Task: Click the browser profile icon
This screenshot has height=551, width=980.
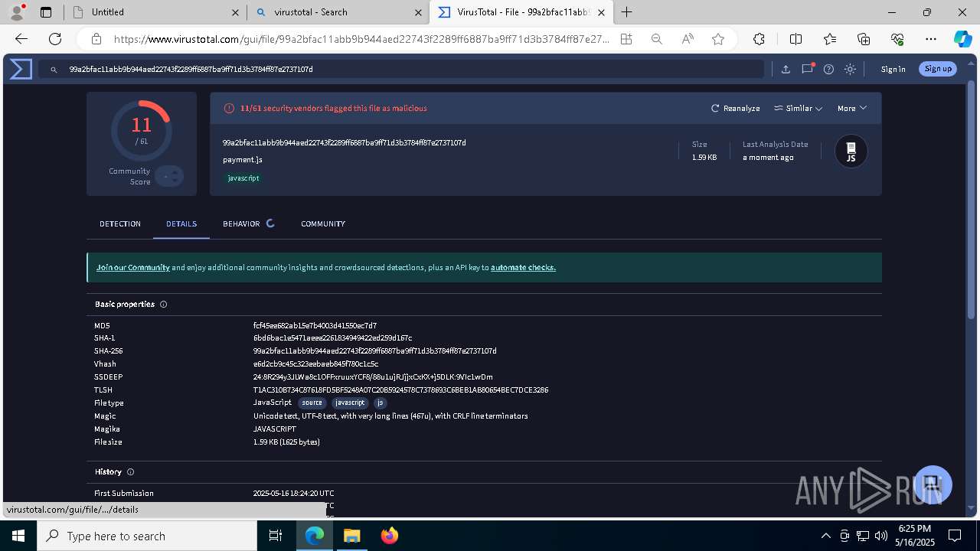Action: click(x=16, y=12)
